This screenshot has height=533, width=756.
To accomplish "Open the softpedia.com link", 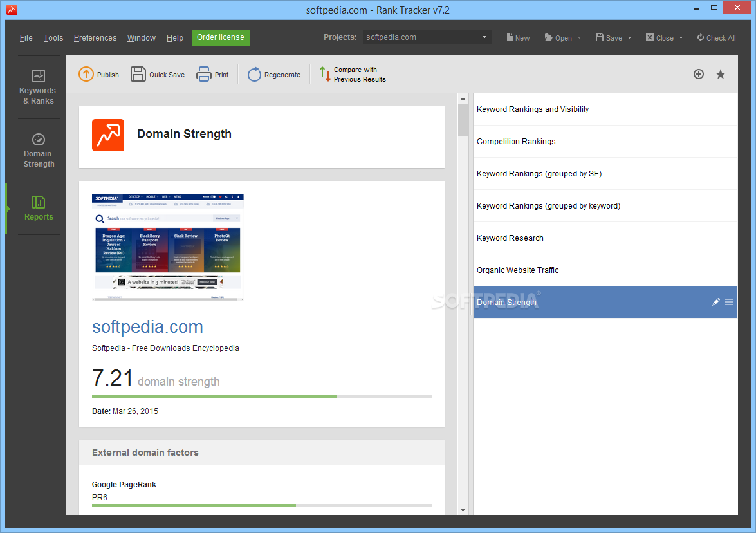I will [x=147, y=327].
